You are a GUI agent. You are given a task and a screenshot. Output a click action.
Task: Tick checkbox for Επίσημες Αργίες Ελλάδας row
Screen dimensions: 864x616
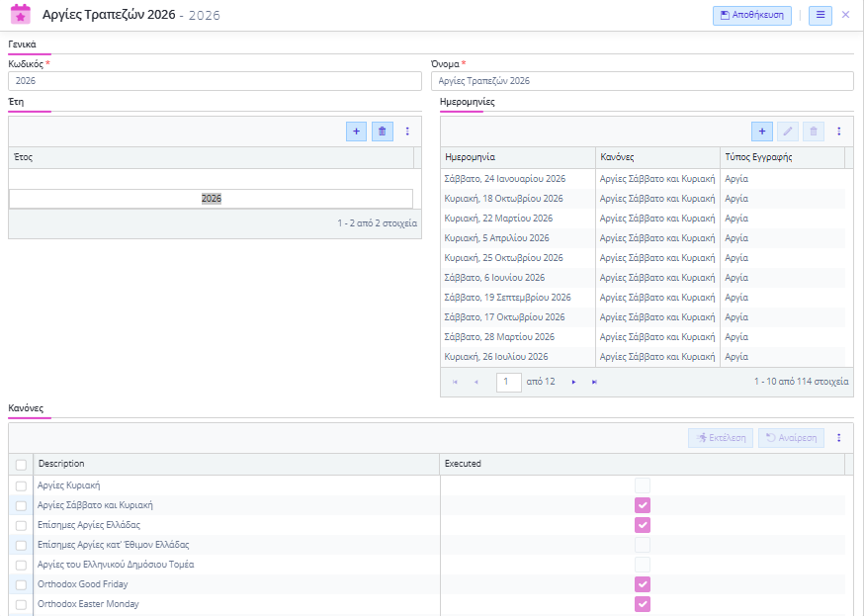(x=21, y=525)
